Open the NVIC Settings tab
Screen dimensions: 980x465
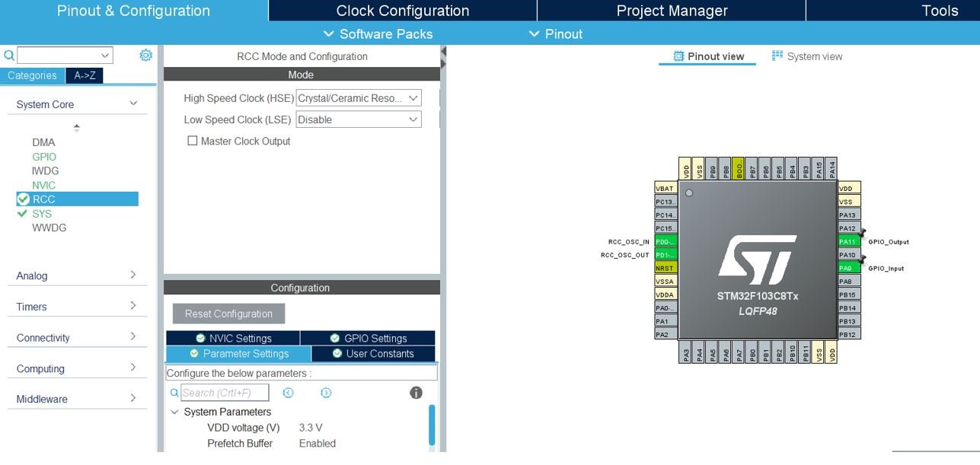[x=233, y=338]
